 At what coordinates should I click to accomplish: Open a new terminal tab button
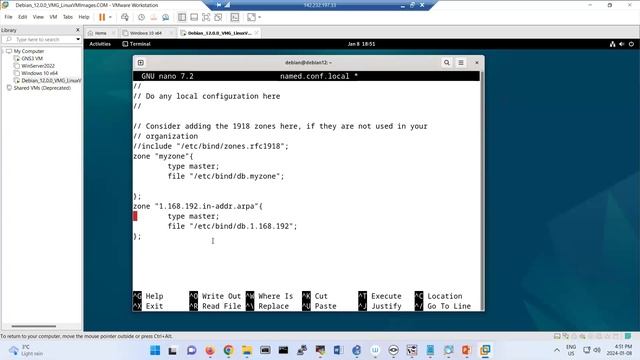(140, 62)
